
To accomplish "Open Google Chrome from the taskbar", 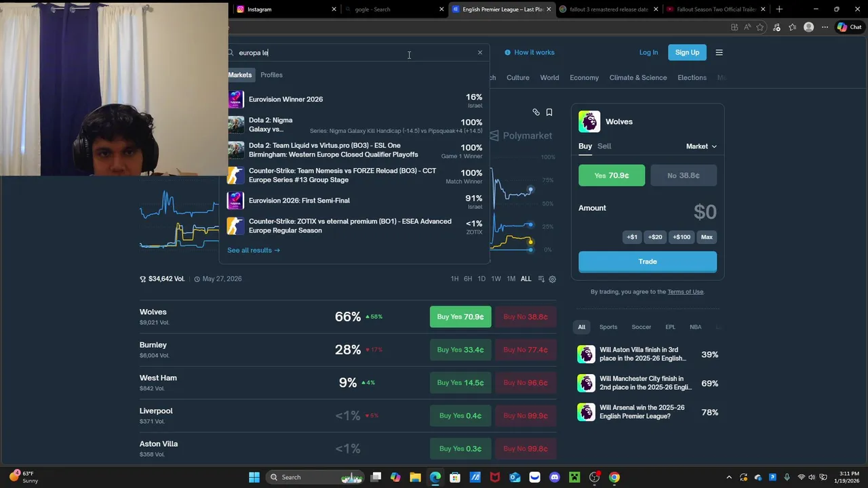I will (614, 477).
